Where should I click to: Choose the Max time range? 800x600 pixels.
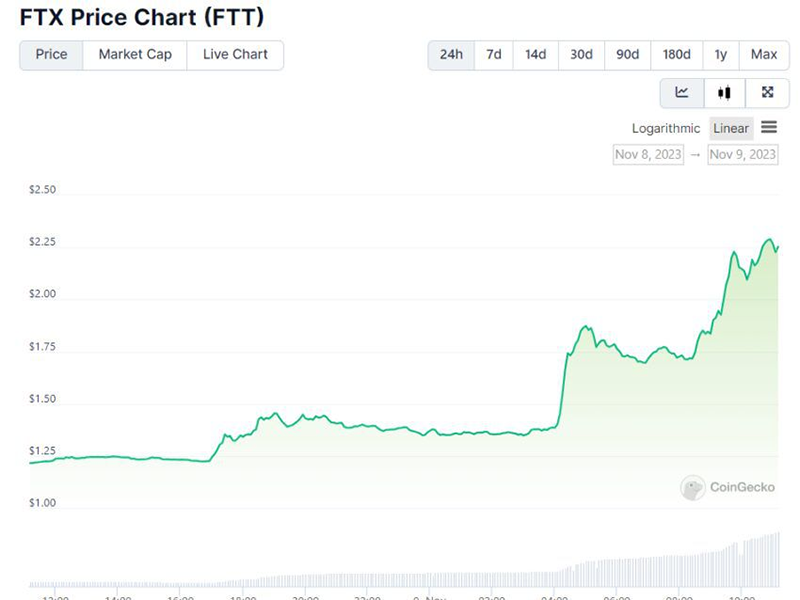(x=764, y=55)
